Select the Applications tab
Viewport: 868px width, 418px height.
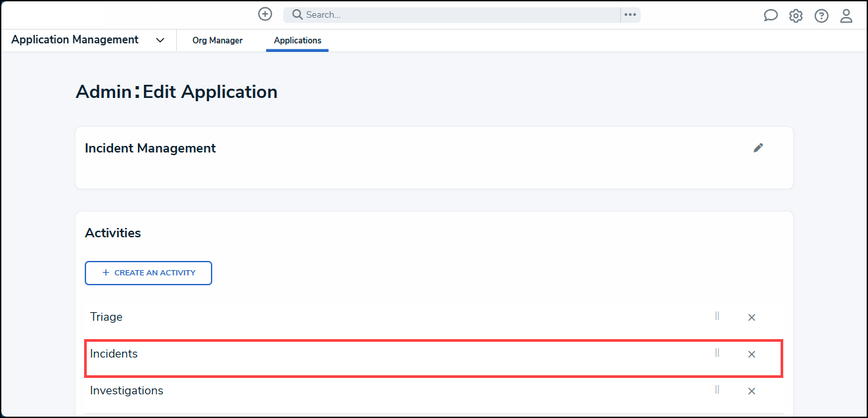(x=298, y=41)
